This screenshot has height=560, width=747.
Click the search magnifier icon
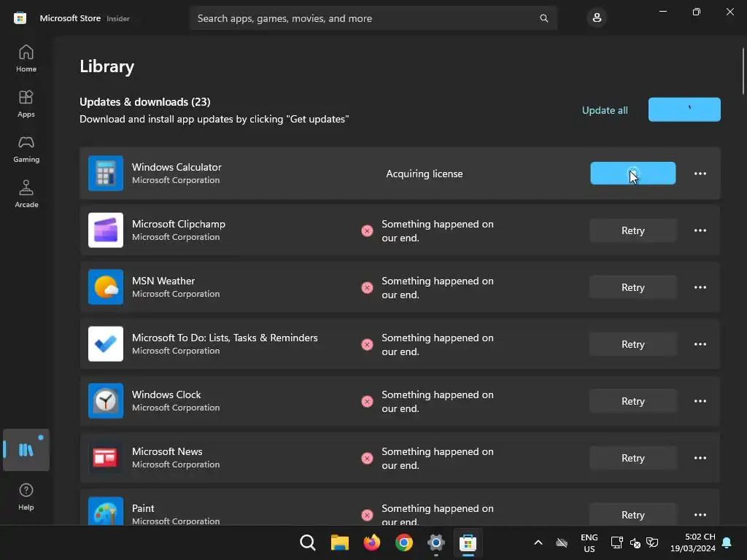[543, 18]
